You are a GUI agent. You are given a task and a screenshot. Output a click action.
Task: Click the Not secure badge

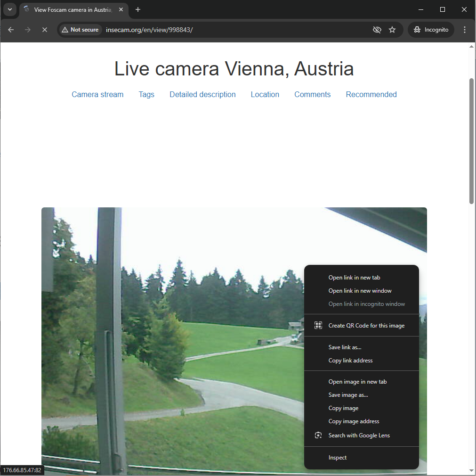80,29
